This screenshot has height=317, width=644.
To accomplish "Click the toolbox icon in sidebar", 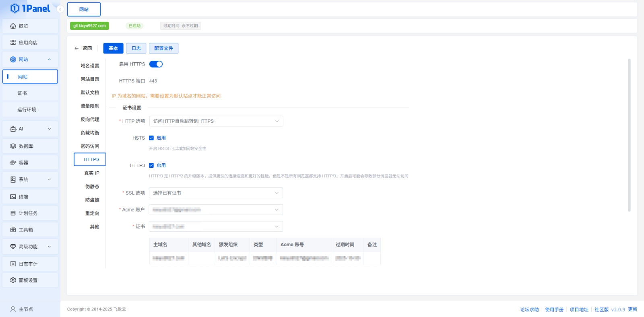I will (13, 230).
